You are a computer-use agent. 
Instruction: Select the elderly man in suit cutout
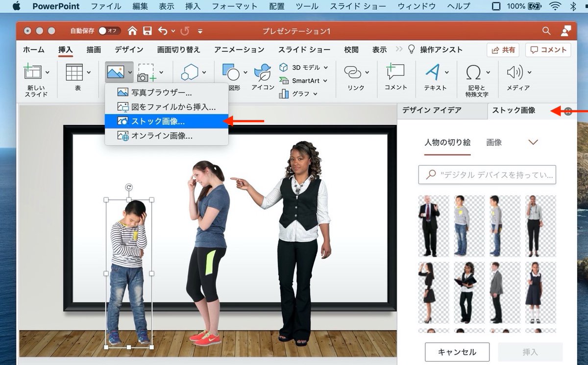[x=434, y=226]
